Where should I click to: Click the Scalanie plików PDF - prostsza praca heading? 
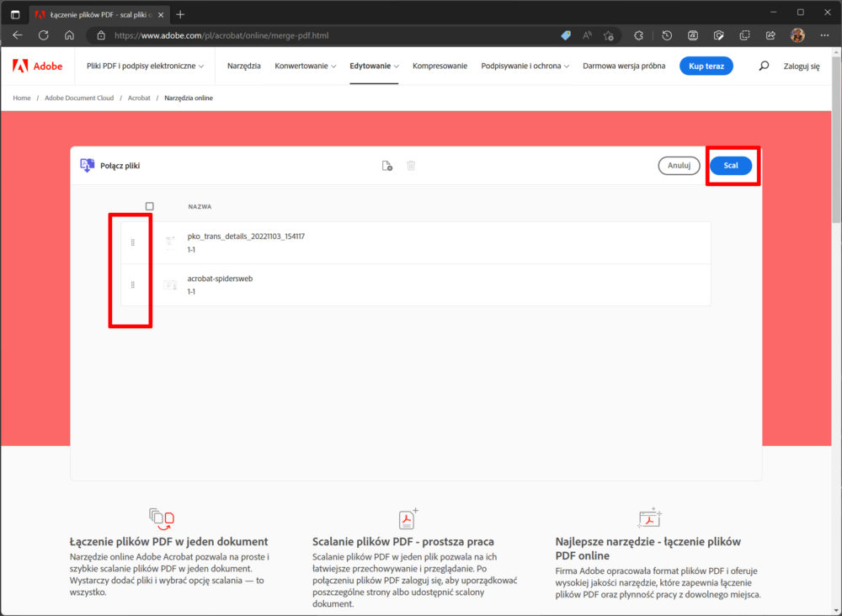click(x=403, y=541)
